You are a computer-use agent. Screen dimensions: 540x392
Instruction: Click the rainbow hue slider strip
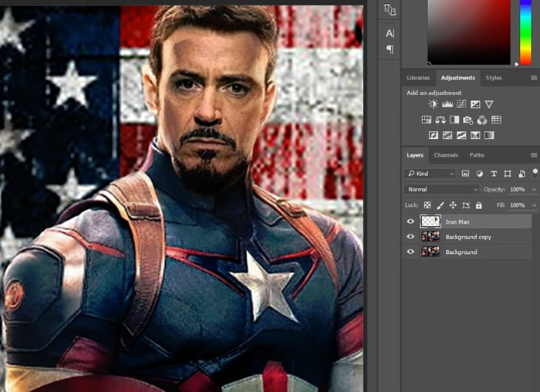(525, 32)
